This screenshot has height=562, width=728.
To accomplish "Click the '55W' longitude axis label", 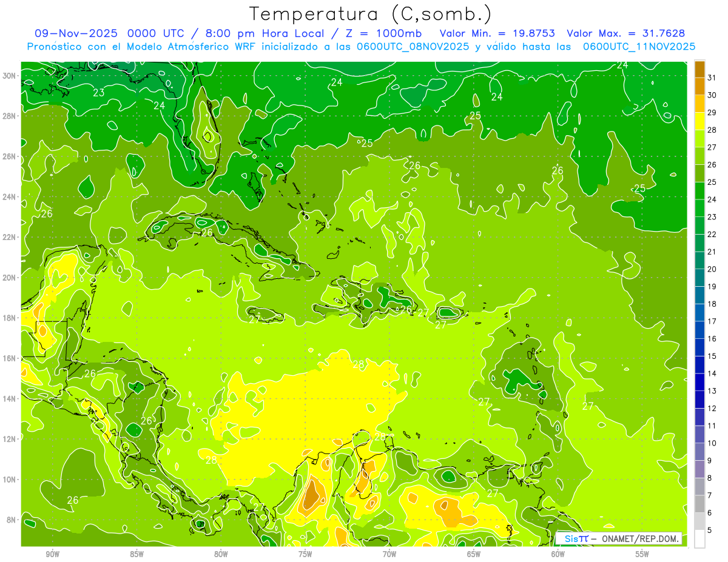I will 642,554.
